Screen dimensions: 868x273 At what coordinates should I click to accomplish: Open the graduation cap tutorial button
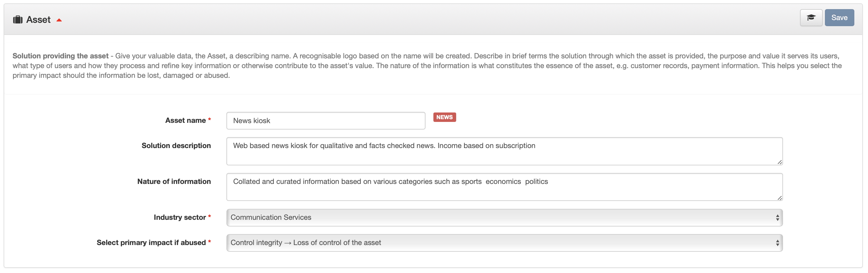tap(811, 18)
